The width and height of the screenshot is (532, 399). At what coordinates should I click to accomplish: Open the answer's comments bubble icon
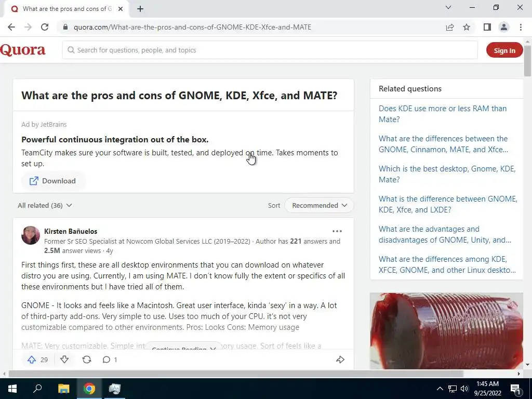(x=106, y=360)
